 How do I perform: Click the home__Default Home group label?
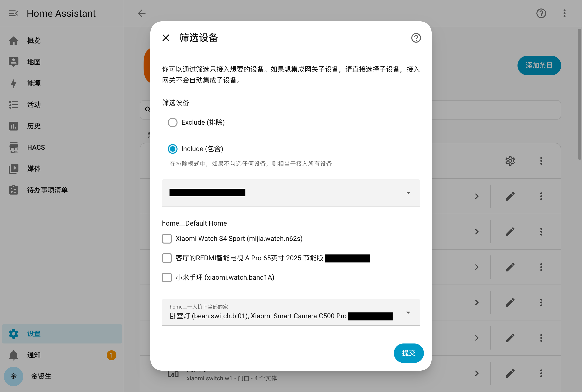[194, 223]
